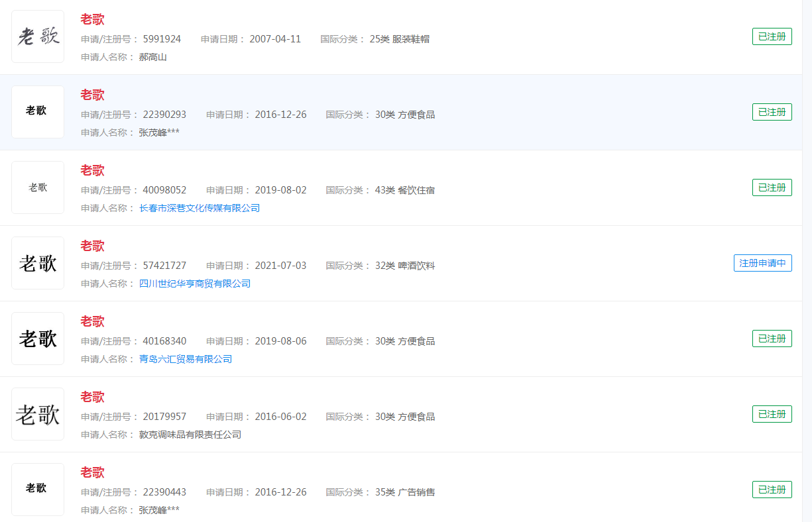This screenshot has height=522, width=812.
Task: Click the 已注册 status for registration 40168340
Action: pos(772,338)
